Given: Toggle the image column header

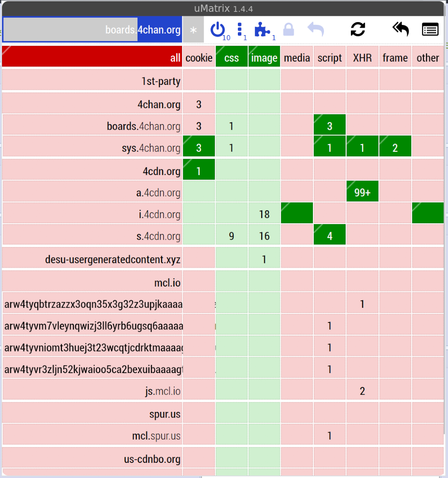Looking at the screenshot, I should click(264, 56).
